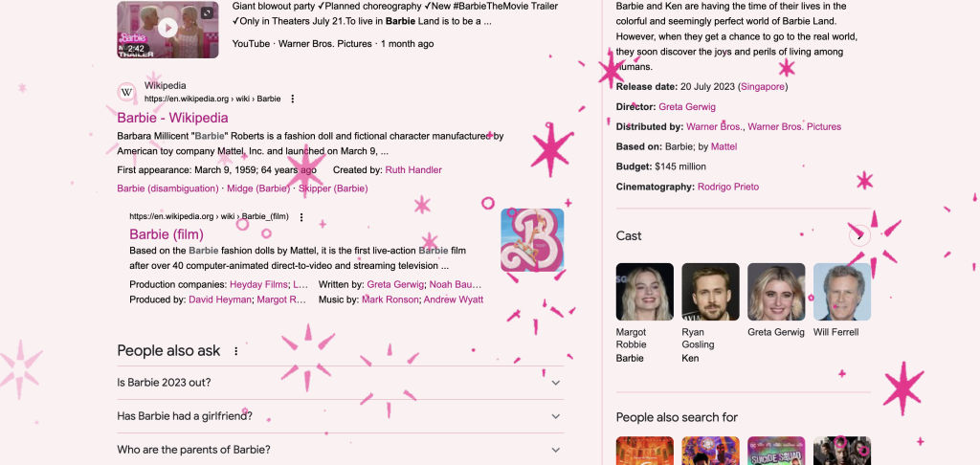980x465 pixels.
Task: Visit the Ruth Handler link
Action: coord(413,170)
